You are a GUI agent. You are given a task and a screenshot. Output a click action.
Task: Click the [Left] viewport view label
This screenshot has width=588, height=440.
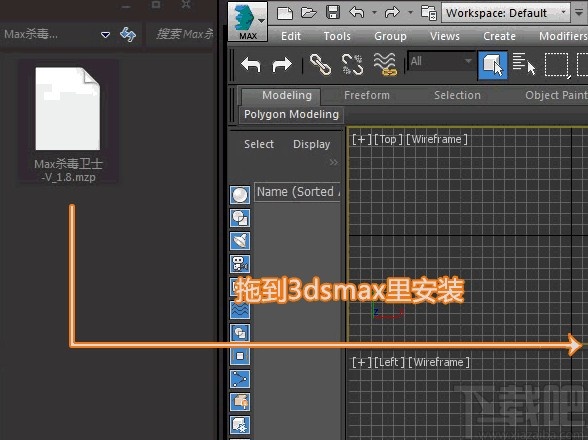click(390, 362)
